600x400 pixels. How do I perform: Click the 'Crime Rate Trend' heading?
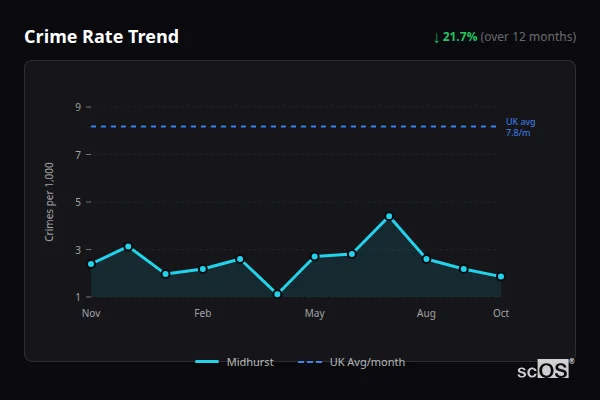pos(101,37)
